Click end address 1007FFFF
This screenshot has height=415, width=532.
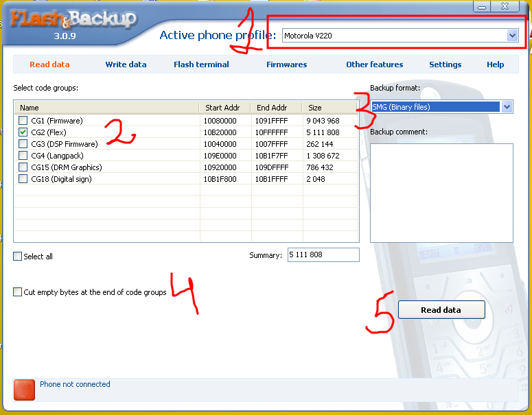point(271,144)
